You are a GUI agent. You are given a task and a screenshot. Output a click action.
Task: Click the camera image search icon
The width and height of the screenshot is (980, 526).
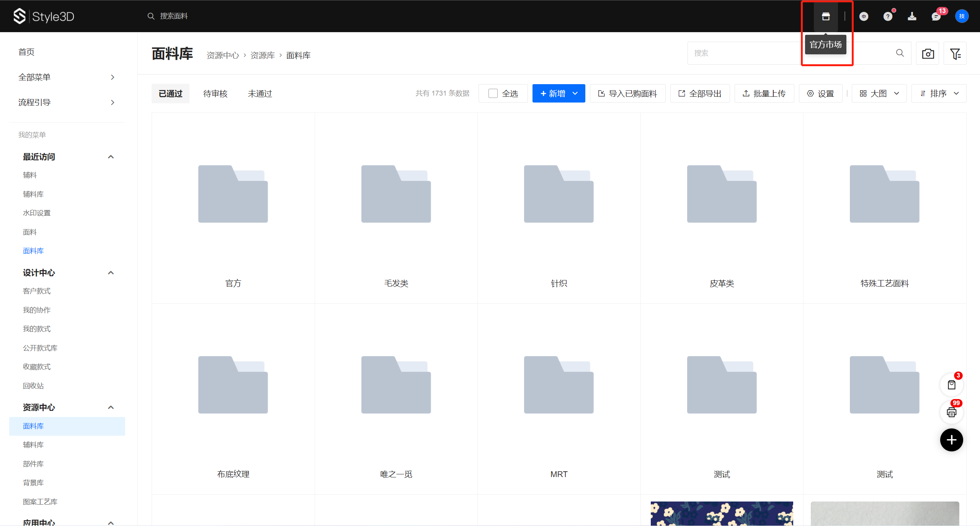(928, 54)
